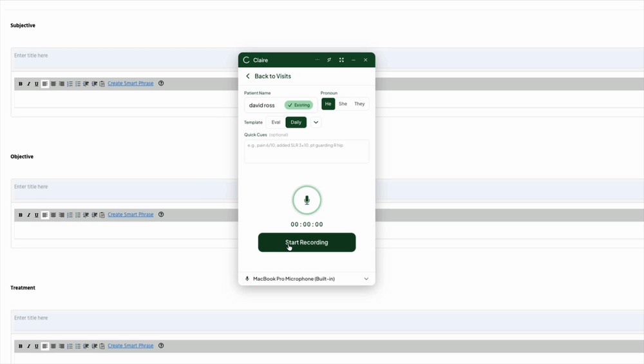644x364 pixels.
Task: Open help icon in Subjective toolbar
Action: pos(161,83)
